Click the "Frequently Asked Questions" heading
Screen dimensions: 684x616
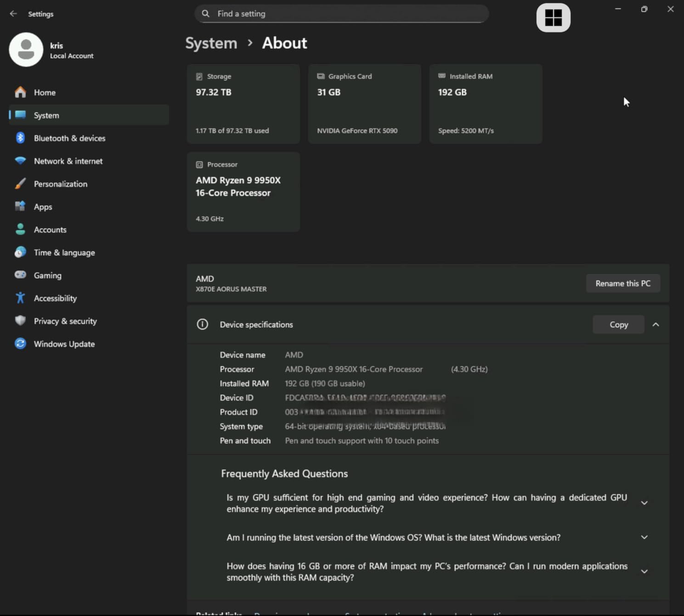284,474
